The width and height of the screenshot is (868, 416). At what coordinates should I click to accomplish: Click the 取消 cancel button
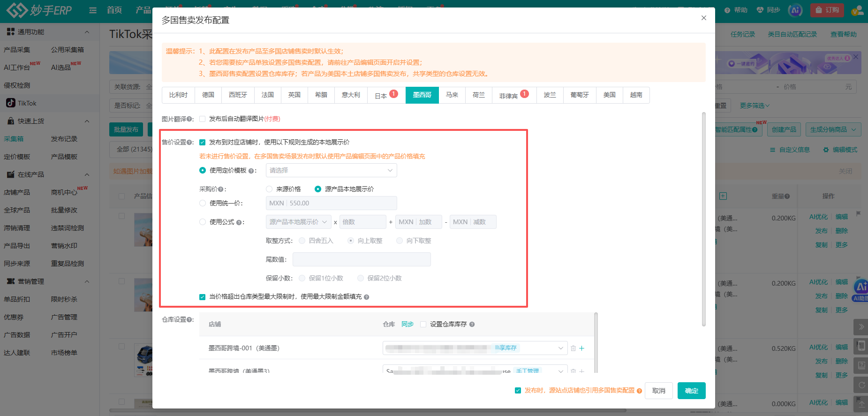[659, 391]
